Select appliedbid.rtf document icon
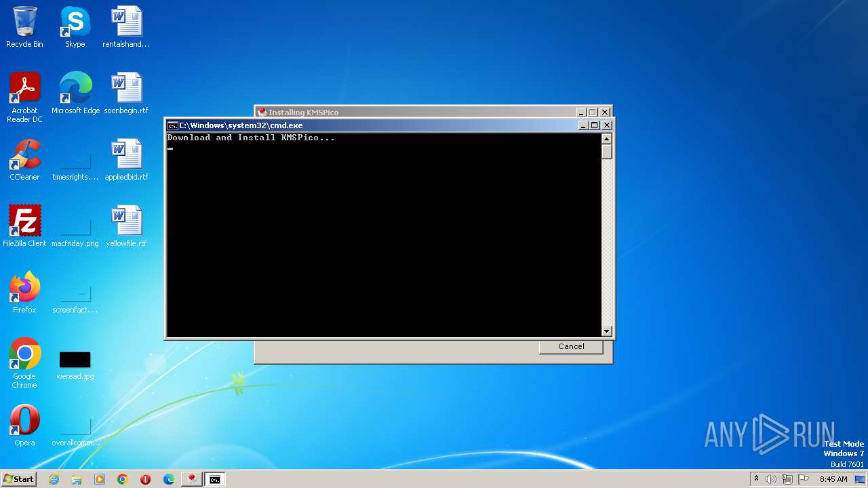The image size is (868, 488). (x=126, y=160)
